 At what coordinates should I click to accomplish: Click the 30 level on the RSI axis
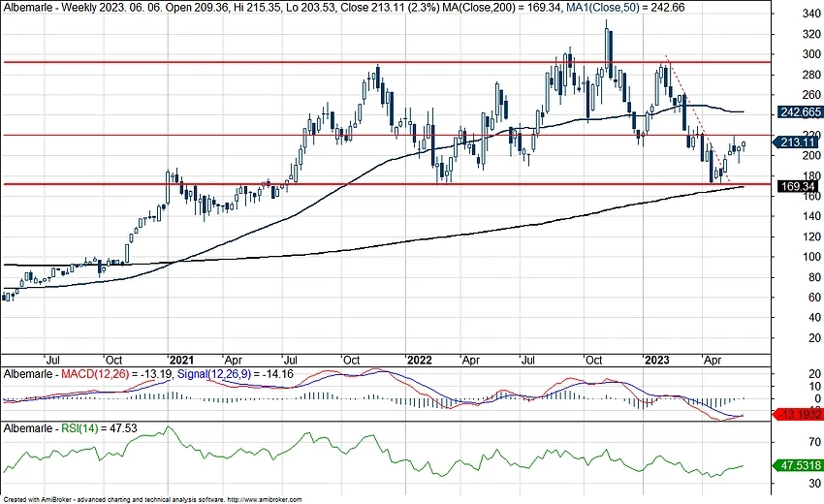click(815, 483)
